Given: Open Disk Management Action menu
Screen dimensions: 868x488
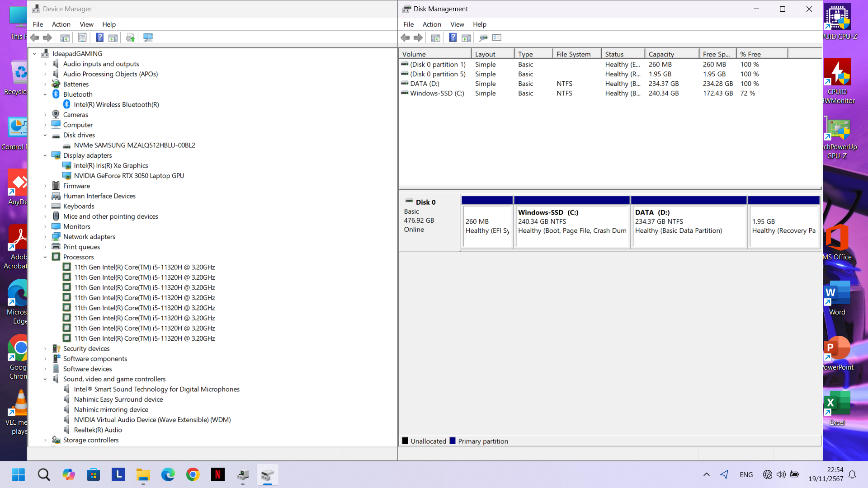Looking at the screenshot, I should click(432, 24).
